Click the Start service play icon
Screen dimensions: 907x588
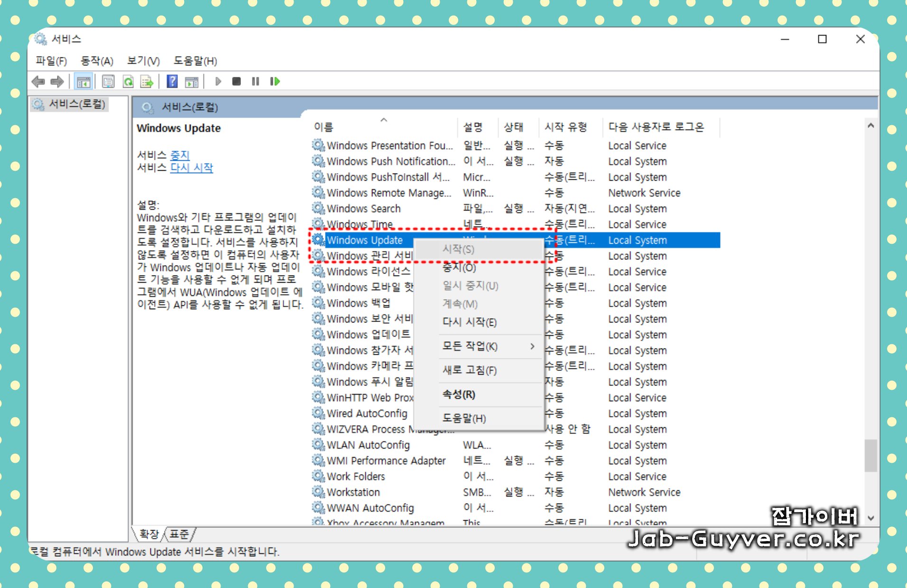pos(218,82)
